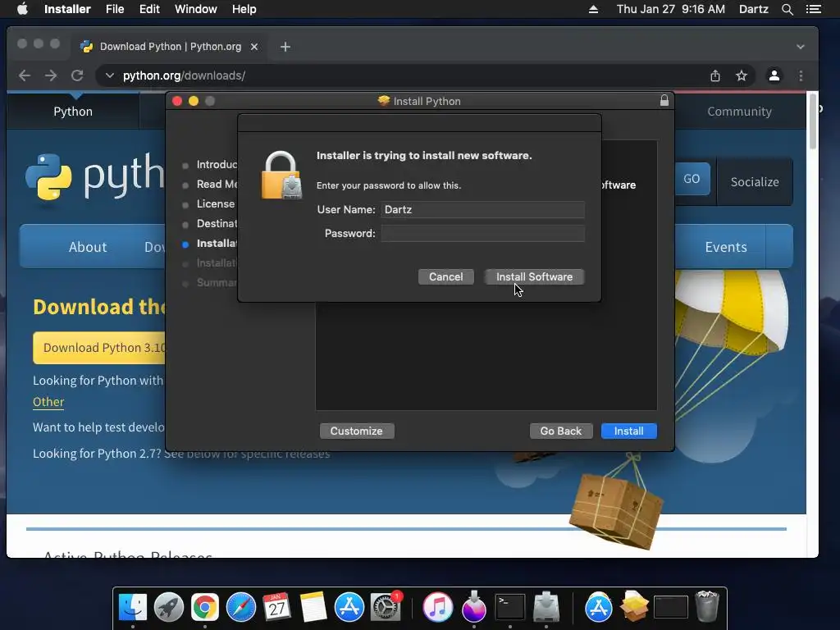
Task: Select the License installer step
Action: pos(216,203)
